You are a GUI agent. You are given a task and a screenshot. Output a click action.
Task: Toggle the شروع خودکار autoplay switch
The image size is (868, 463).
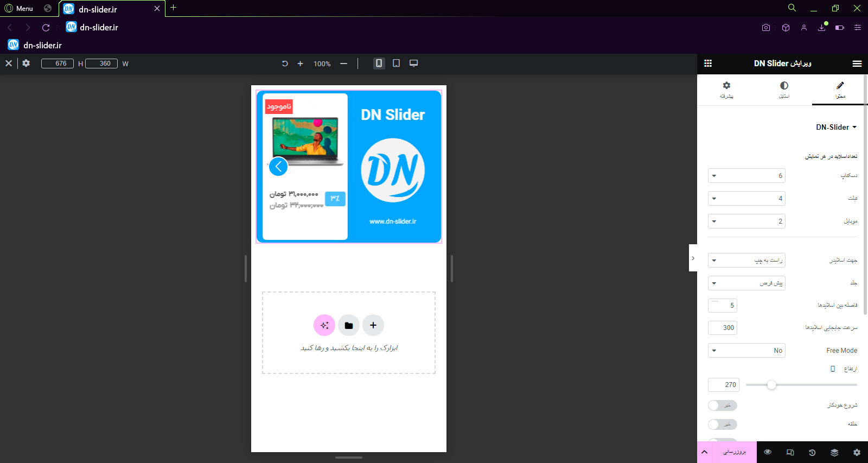coord(723,405)
